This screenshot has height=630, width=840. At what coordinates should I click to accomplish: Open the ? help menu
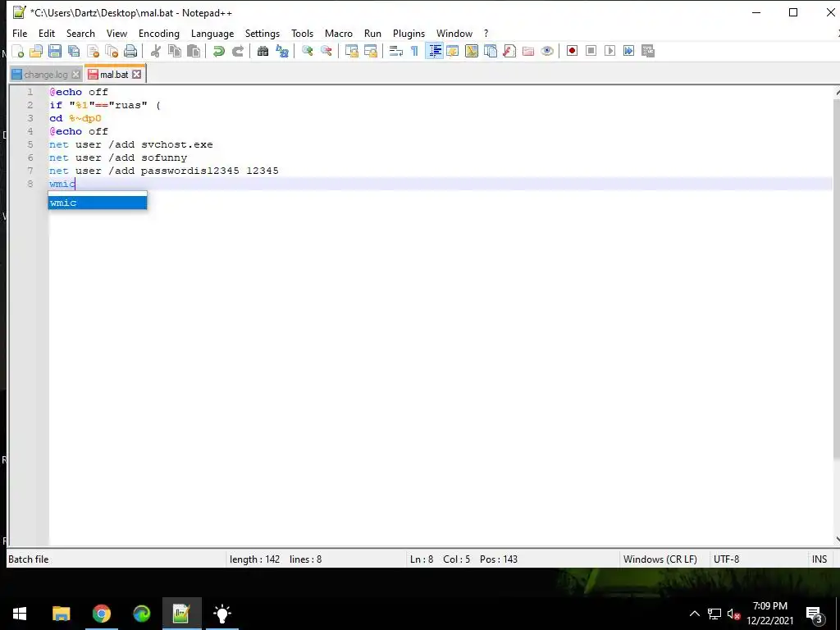coord(486,33)
